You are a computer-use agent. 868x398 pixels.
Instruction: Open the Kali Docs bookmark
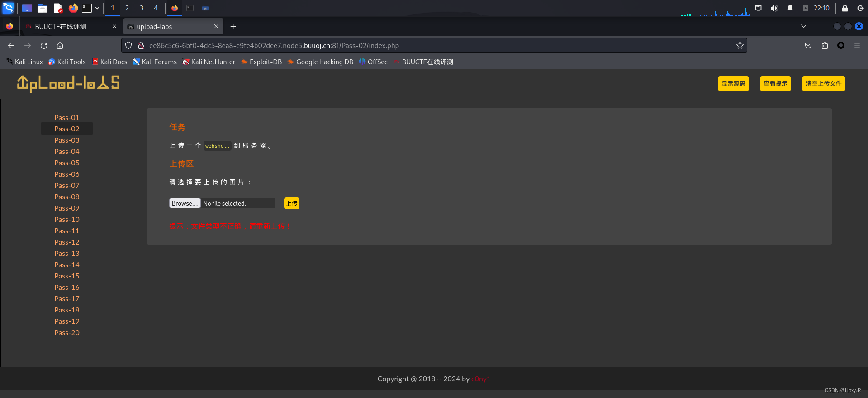tap(109, 62)
